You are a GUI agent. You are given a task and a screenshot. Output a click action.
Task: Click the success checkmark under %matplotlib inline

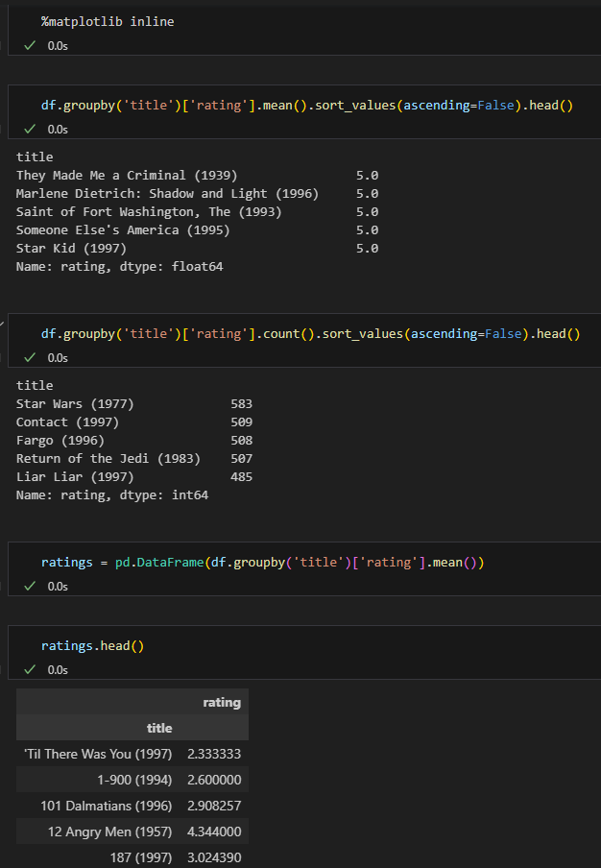tap(30, 45)
